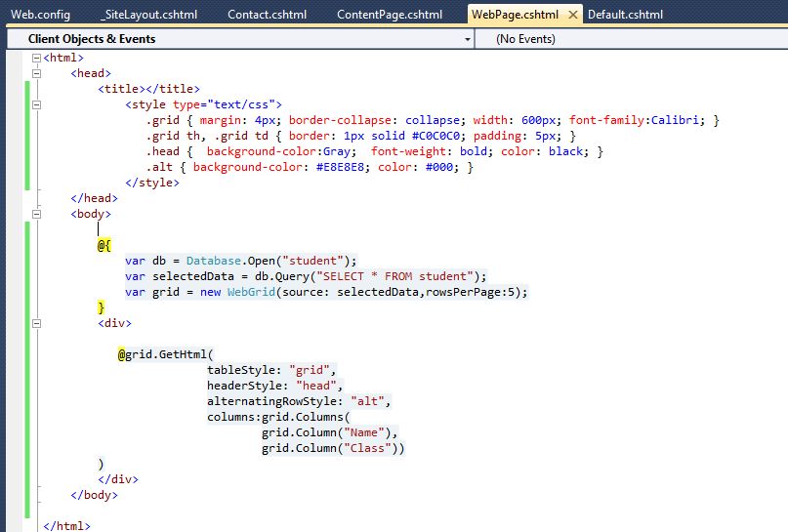Click the closing </div> tag
The width and height of the screenshot is (788, 532).
click(x=118, y=479)
